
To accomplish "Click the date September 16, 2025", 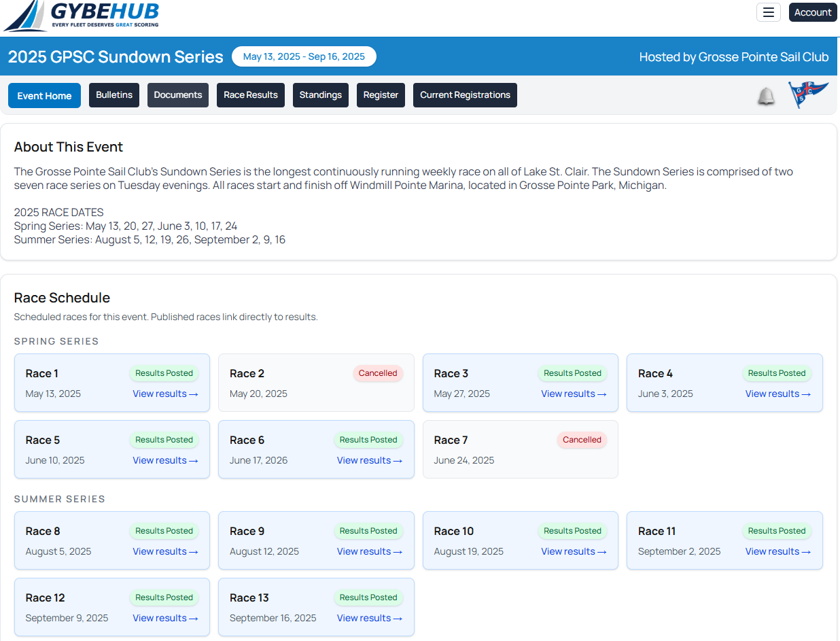I will (x=273, y=618).
